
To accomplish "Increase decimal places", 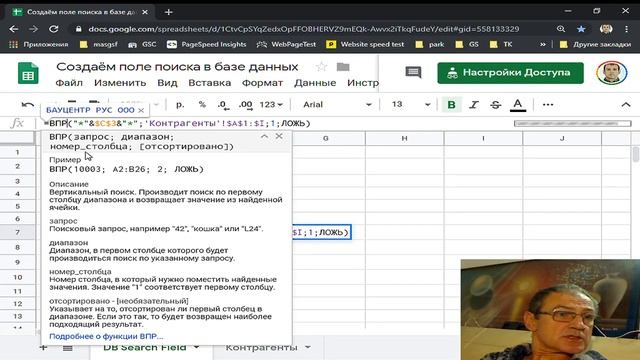I will point(246,105).
